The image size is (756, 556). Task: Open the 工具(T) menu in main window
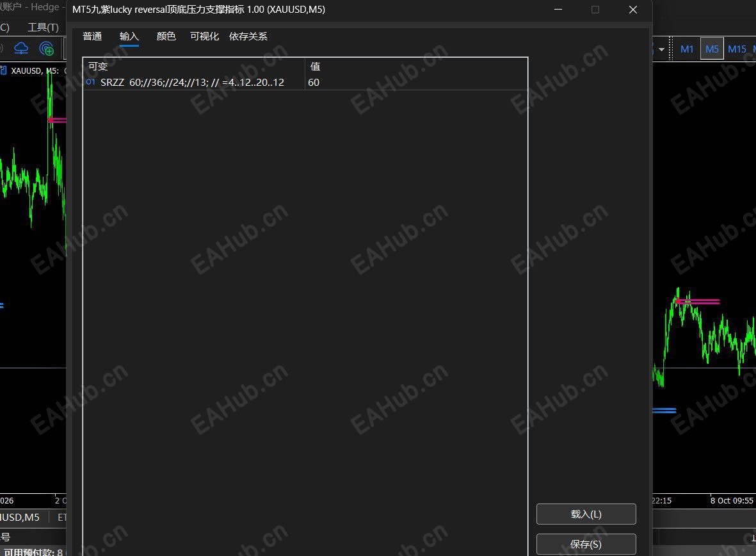pos(43,28)
